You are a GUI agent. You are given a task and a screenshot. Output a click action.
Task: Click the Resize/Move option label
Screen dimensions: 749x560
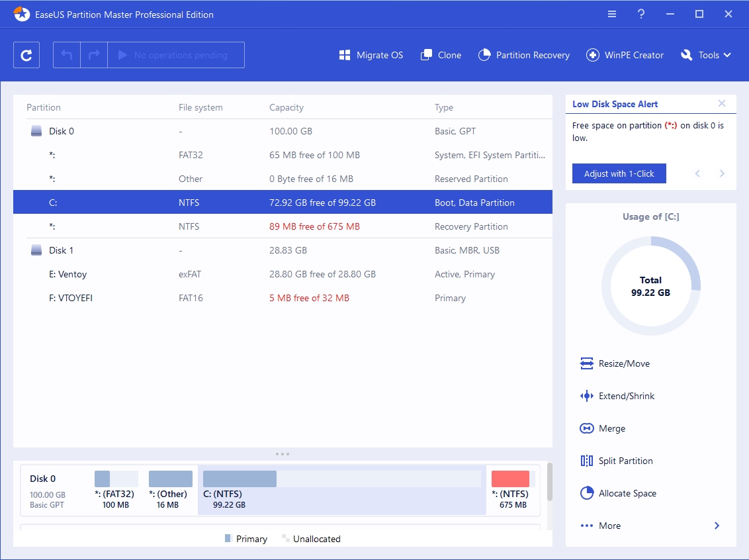coord(625,363)
